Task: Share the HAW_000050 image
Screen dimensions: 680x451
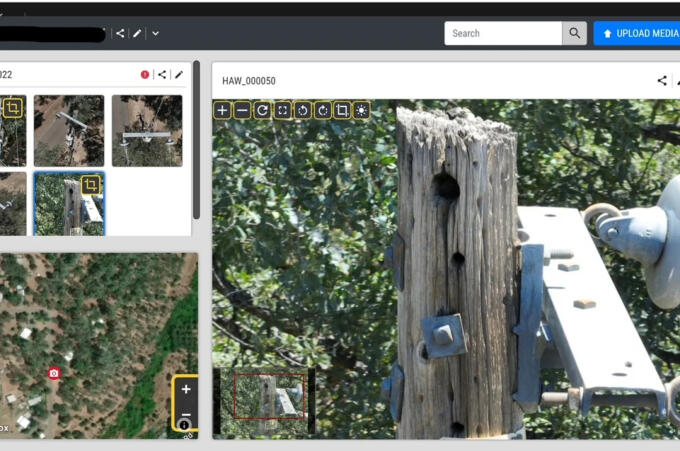Action: point(662,81)
